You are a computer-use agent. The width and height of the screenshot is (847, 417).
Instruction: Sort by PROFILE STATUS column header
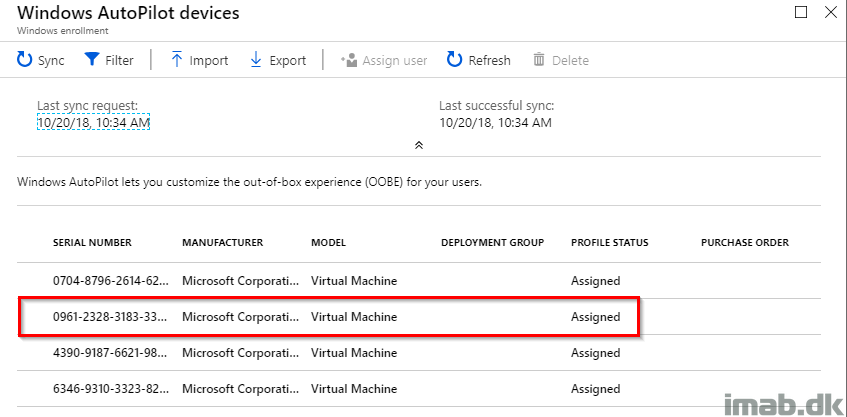(x=609, y=243)
